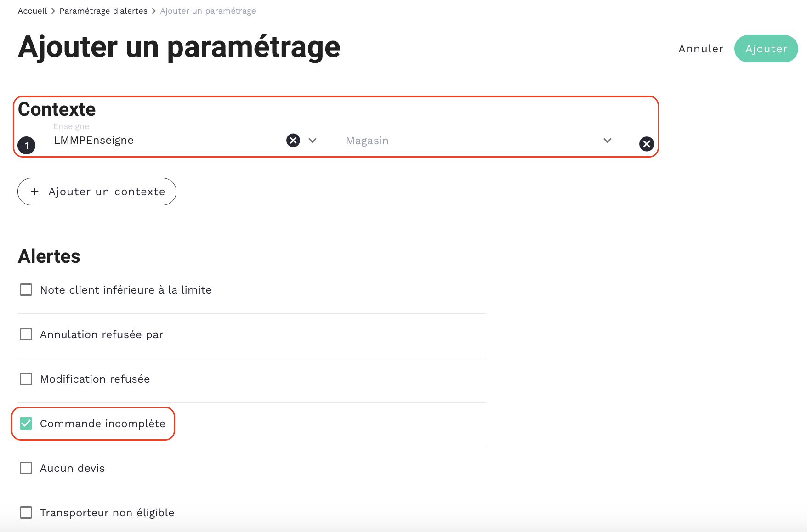Toggle the Transporteur non éligible checkbox
Image resolution: width=807 pixels, height=532 pixels.
[x=26, y=513]
